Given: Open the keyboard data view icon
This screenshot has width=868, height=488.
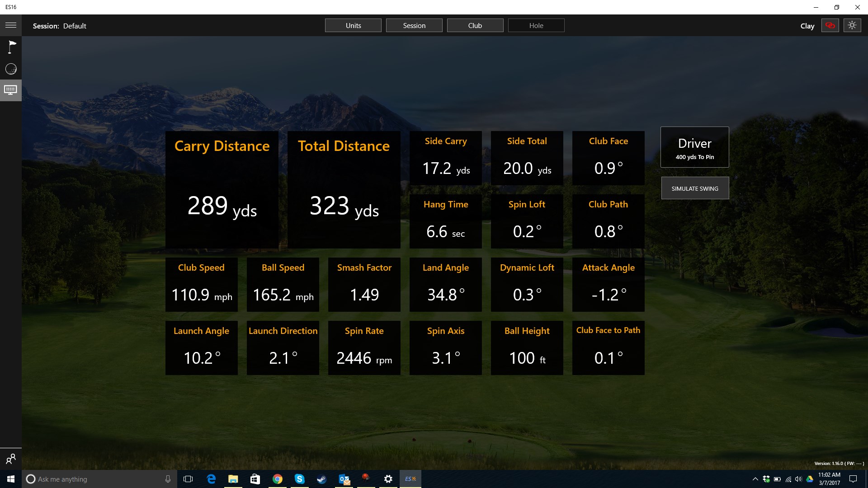Looking at the screenshot, I should (11, 90).
